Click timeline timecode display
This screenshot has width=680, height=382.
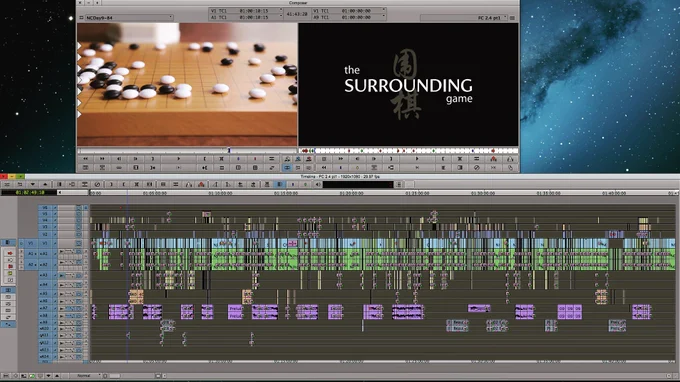(29, 192)
